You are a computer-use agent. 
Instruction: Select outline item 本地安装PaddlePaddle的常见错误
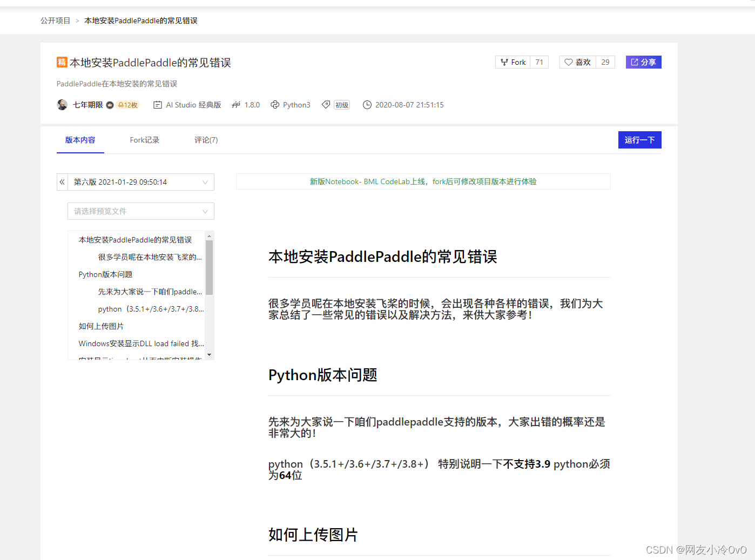click(x=136, y=240)
